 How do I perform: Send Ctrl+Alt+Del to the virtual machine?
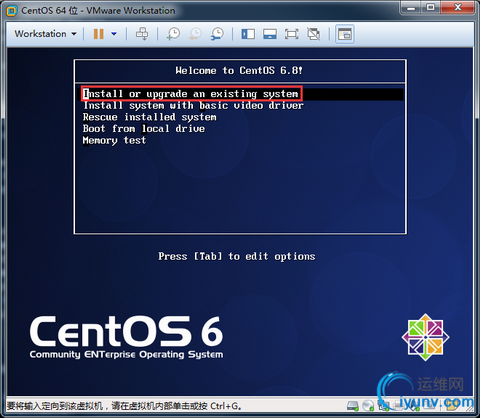(x=142, y=34)
